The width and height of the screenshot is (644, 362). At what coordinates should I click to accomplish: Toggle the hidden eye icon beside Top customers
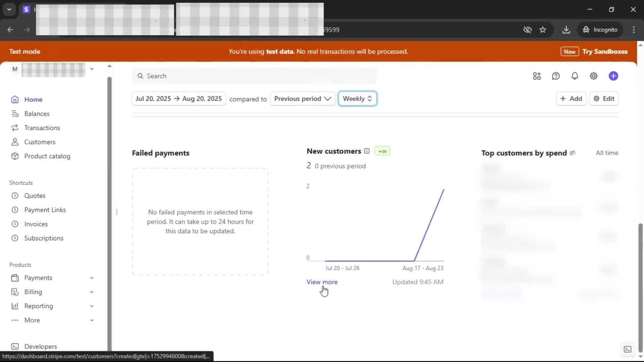pyautogui.click(x=573, y=153)
